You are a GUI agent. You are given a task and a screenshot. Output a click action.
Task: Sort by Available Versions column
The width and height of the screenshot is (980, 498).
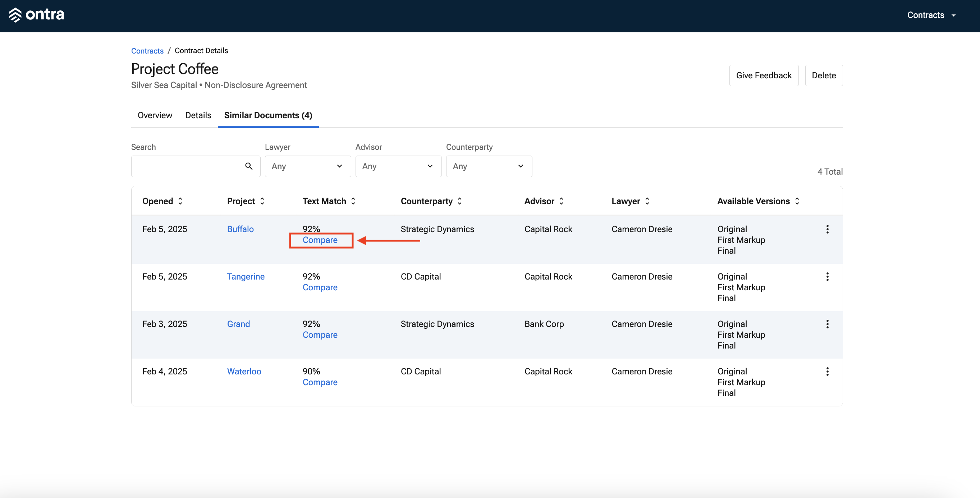(x=759, y=201)
